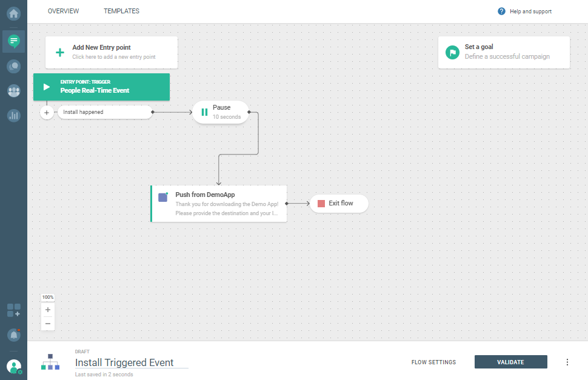Click the Help and support link

tap(525, 12)
